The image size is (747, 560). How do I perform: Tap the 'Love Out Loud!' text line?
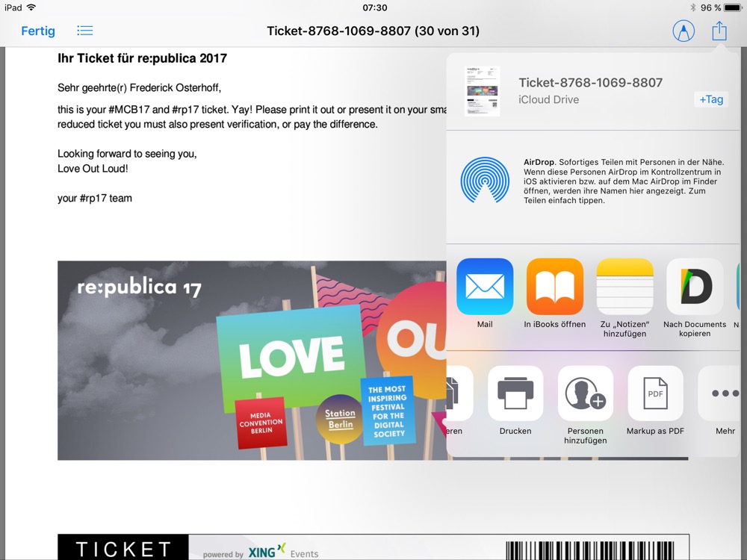(x=93, y=169)
